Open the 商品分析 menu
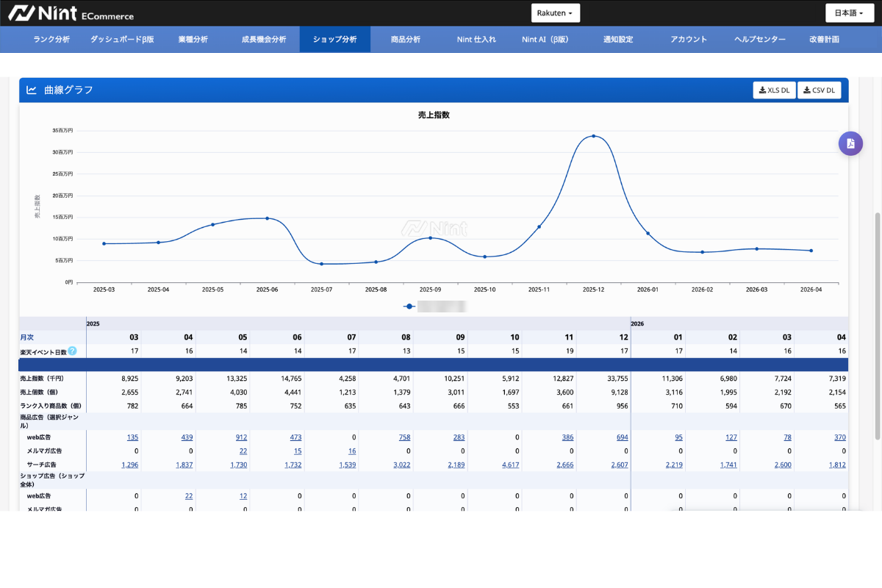This screenshot has width=882, height=588. (406, 40)
